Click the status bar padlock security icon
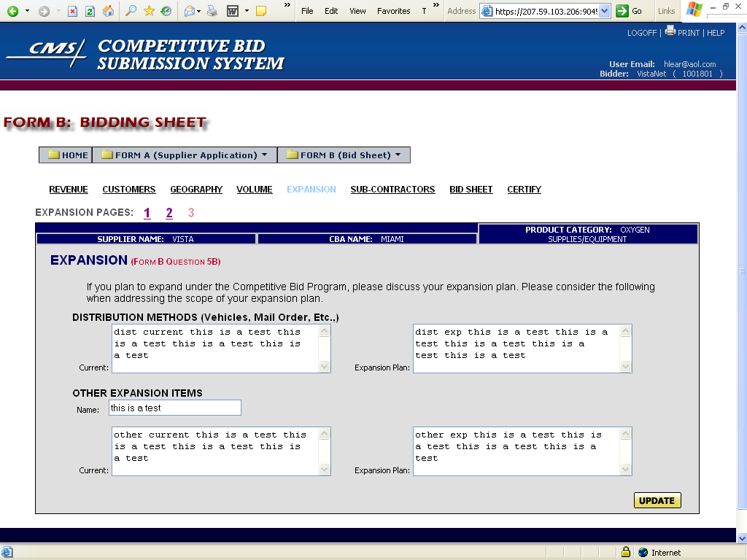This screenshot has width=747, height=560. coord(625,552)
